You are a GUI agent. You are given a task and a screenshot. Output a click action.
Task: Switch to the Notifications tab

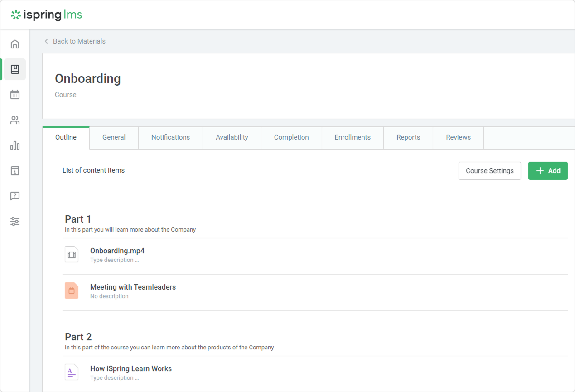click(x=170, y=137)
